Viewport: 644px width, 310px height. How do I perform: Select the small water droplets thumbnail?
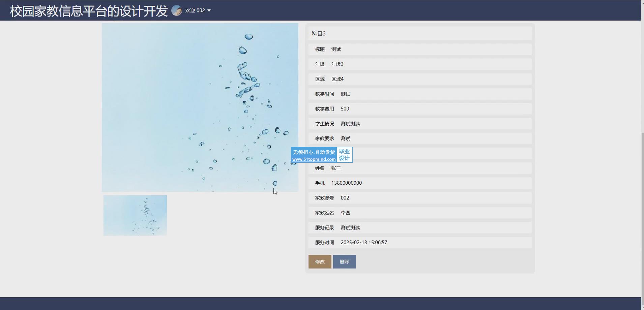coord(135,215)
